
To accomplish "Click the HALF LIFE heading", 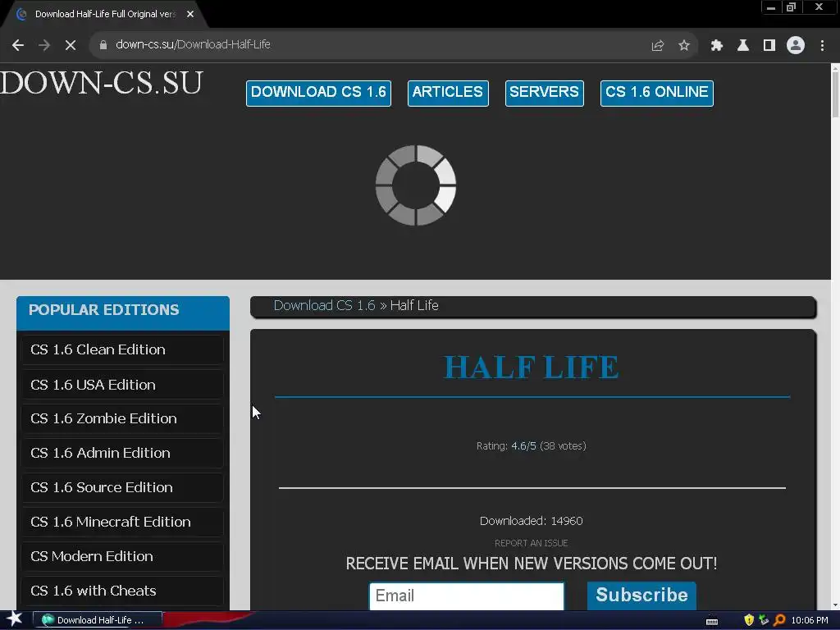I will click(x=532, y=368).
